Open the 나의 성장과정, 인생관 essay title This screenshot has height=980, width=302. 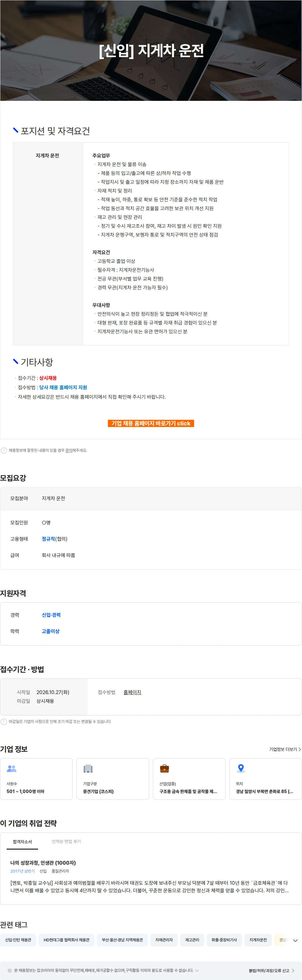(43, 862)
